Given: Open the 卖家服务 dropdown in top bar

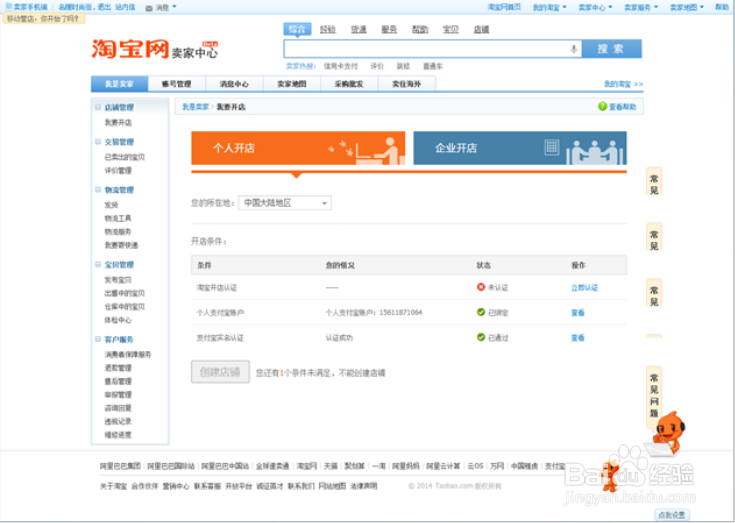Looking at the screenshot, I should tap(641, 7).
